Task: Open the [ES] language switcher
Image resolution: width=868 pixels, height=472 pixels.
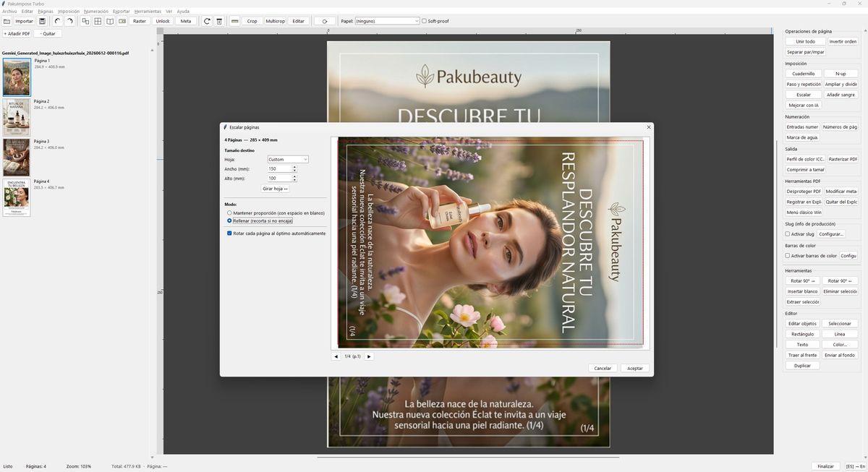Action: coord(855,466)
